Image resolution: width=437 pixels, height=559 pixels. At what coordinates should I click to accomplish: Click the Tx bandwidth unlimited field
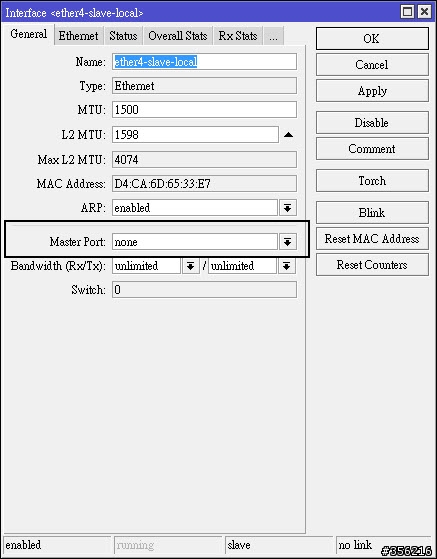click(242, 266)
